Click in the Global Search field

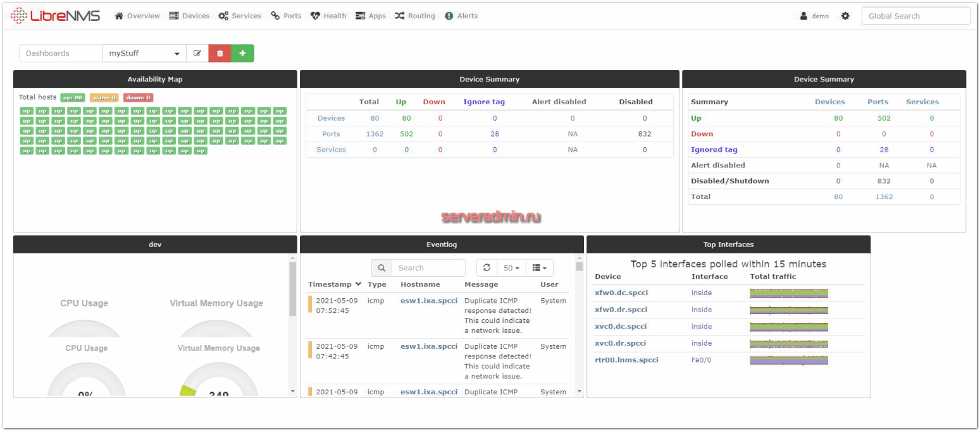(915, 16)
